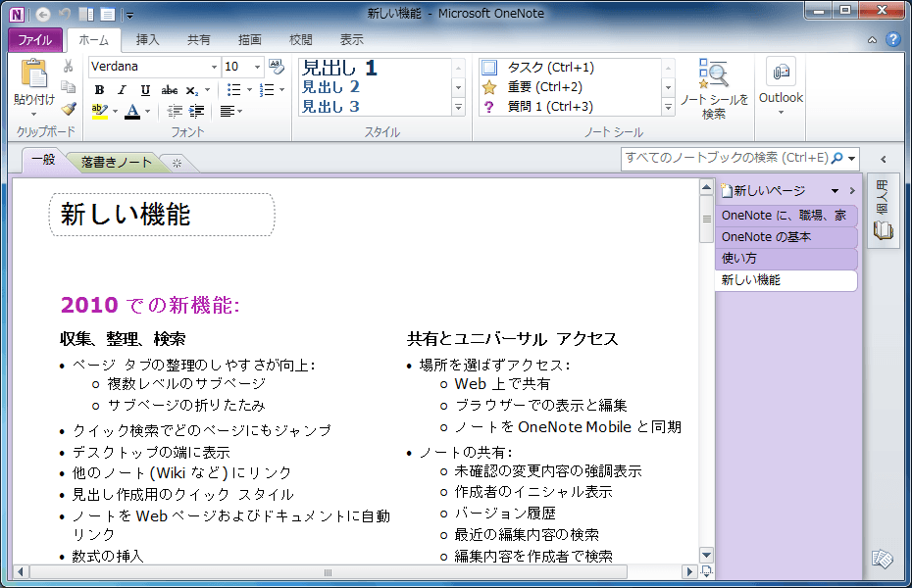Image resolution: width=912 pixels, height=588 pixels.
Task: Click the Copy icon in clipboard group
Action: [x=69, y=87]
